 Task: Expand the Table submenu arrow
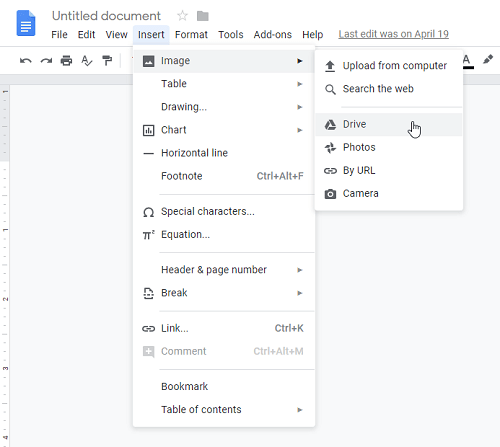click(x=300, y=84)
